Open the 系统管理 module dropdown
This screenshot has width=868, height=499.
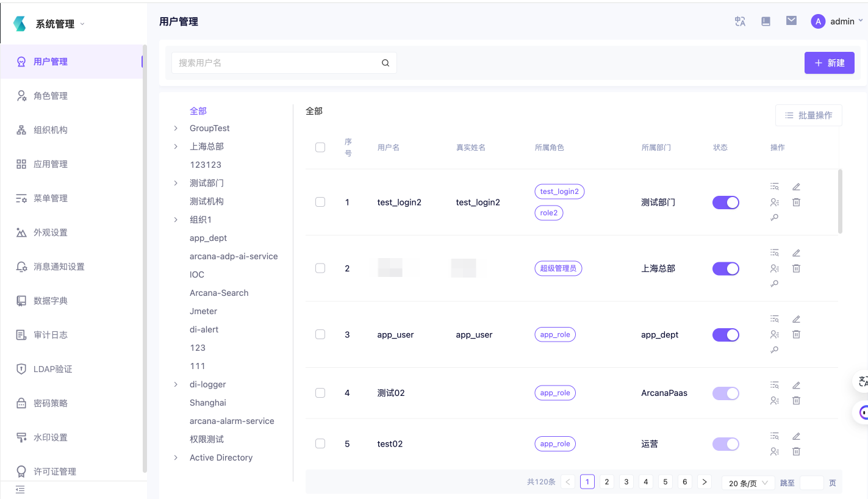tap(60, 24)
